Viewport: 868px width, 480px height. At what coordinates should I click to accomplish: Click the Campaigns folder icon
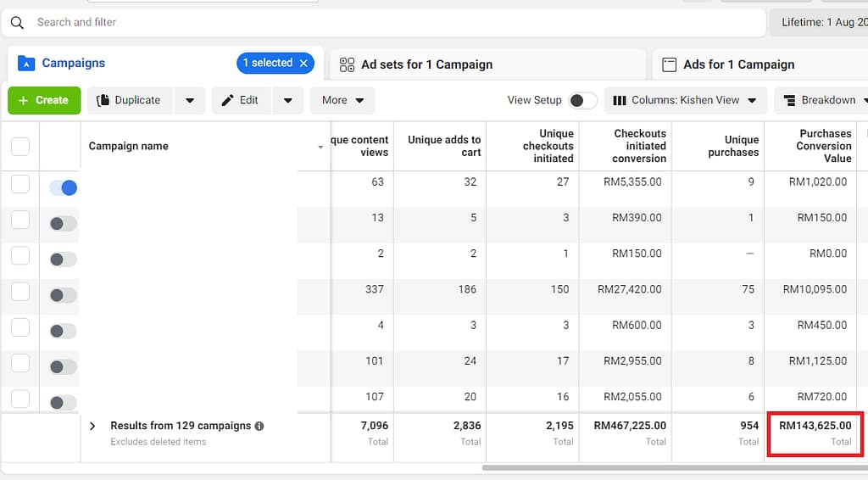click(26, 64)
